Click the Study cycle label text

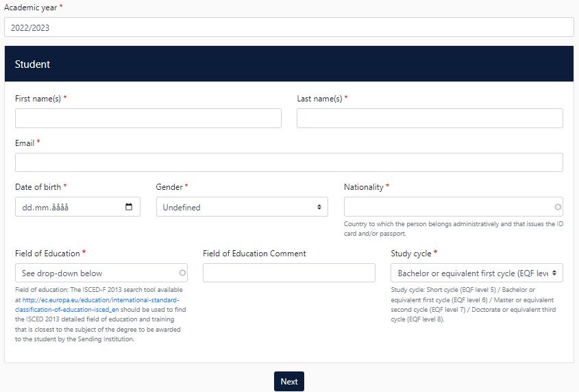coord(411,254)
